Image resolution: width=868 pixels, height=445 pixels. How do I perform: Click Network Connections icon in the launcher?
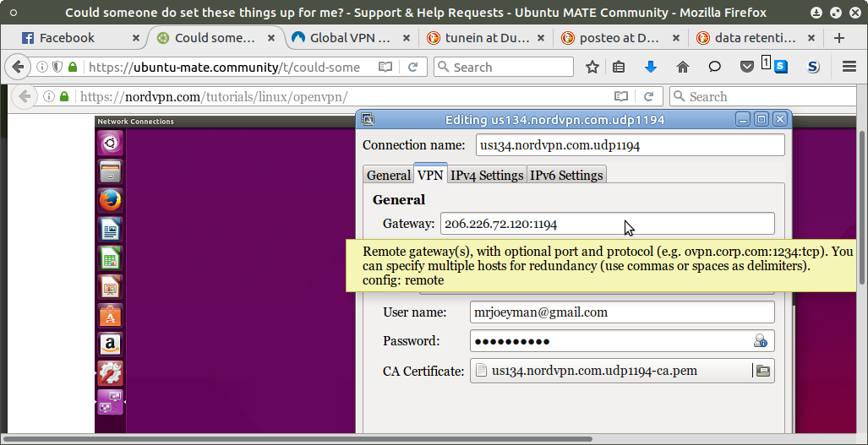tap(110, 402)
